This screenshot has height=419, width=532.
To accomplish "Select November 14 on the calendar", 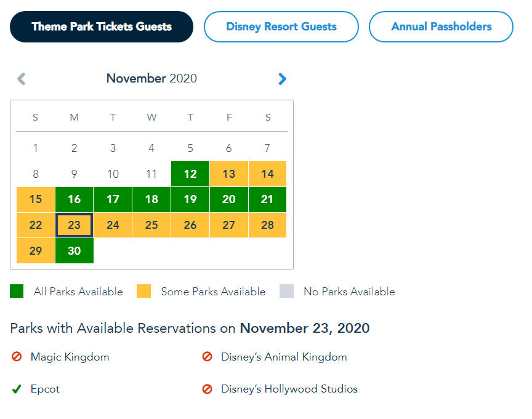I will click(x=267, y=174).
